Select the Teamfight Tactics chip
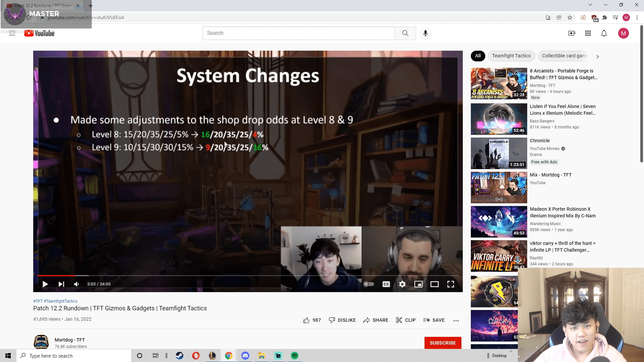Viewport: 644px width, 362px height. pos(511,56)
